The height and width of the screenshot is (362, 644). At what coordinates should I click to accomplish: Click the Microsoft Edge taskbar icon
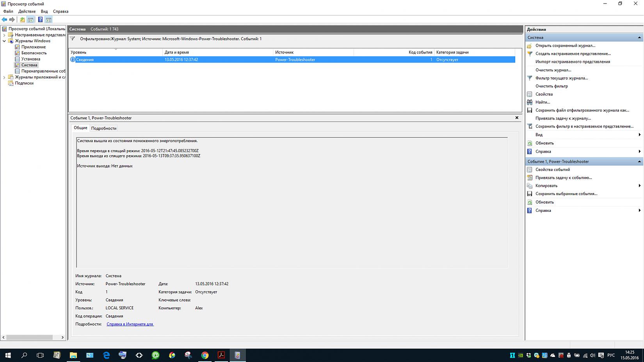106,355
